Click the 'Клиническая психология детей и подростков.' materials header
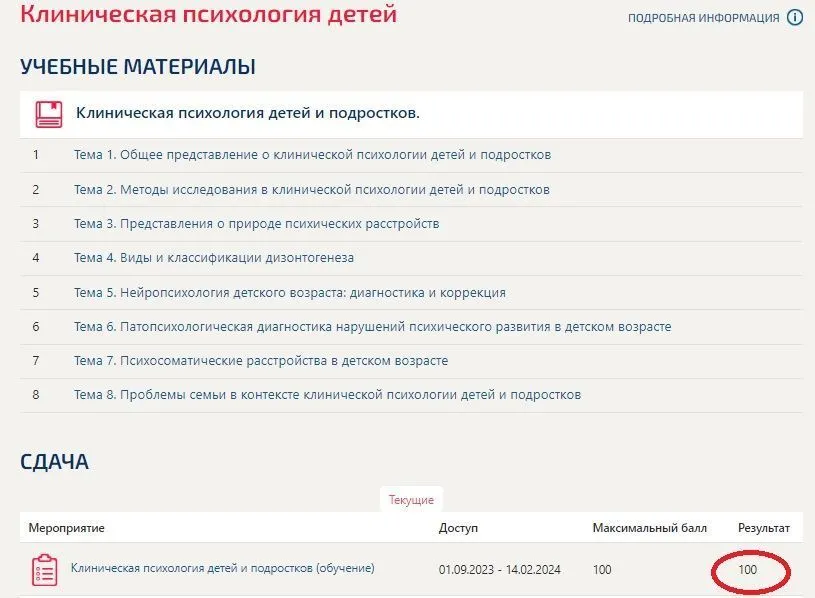The height and width of the screenshot is (598, 815). [248, 113]
